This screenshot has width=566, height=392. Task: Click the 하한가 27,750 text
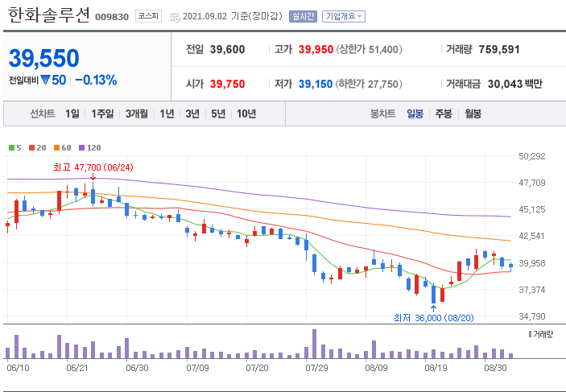pos(370,84)
